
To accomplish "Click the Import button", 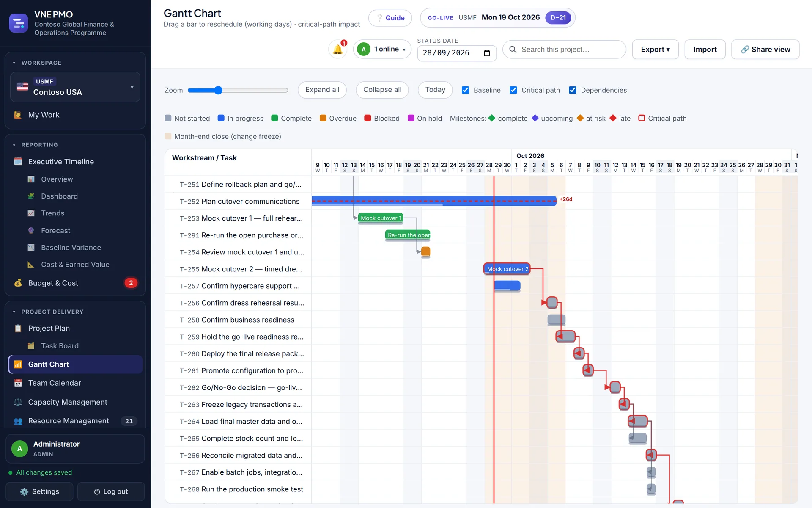I will point(705,50).
